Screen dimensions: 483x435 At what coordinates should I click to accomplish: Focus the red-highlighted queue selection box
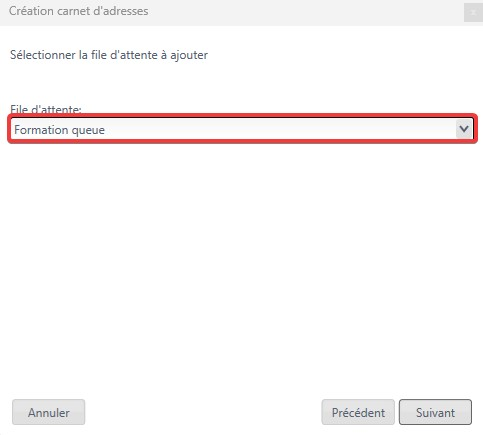(242, 129)
